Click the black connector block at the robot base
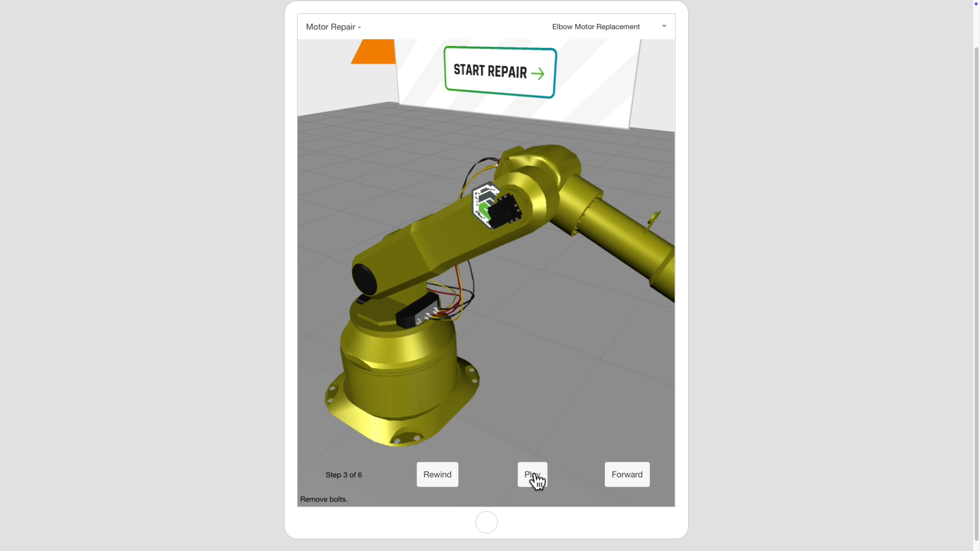Viewport: 980px width, 551px height. point(418,310)
